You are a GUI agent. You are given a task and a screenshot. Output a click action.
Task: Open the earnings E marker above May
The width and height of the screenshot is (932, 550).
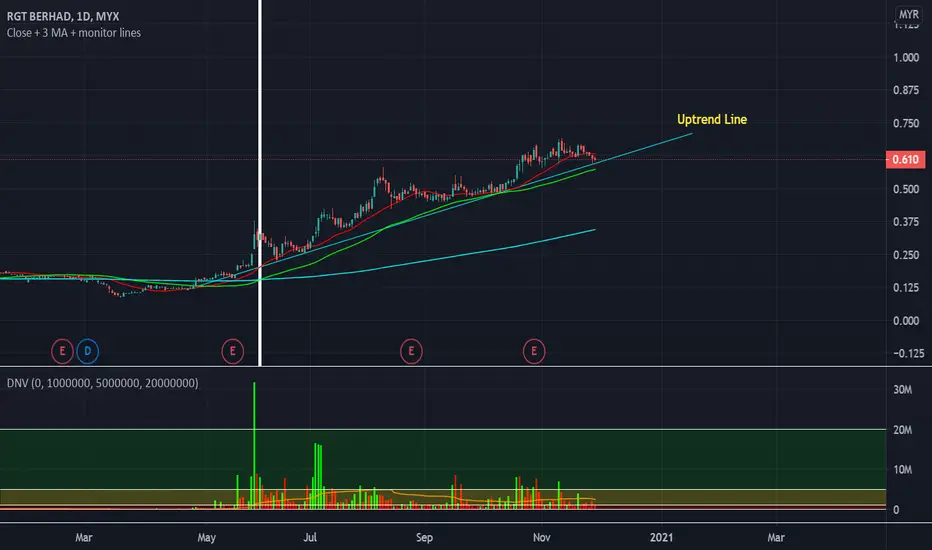(232, 351)
